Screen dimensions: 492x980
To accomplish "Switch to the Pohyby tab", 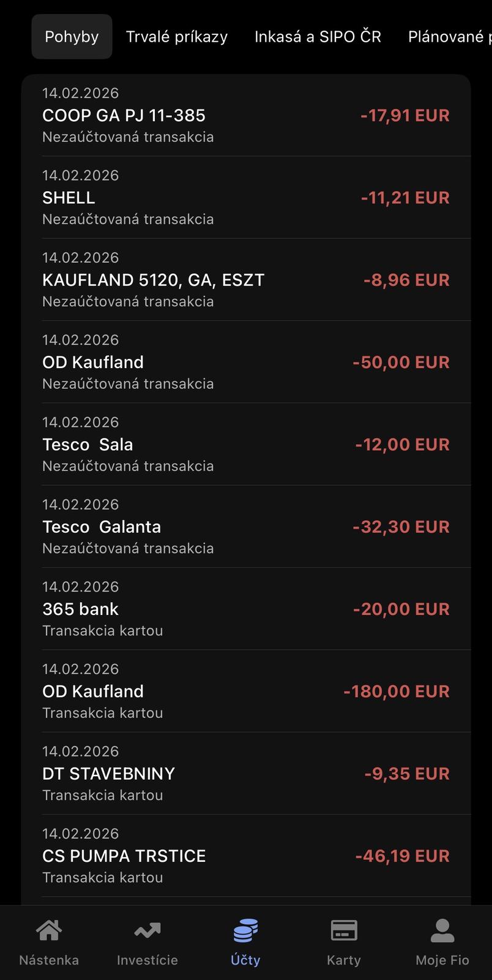I will pos(72,37).
